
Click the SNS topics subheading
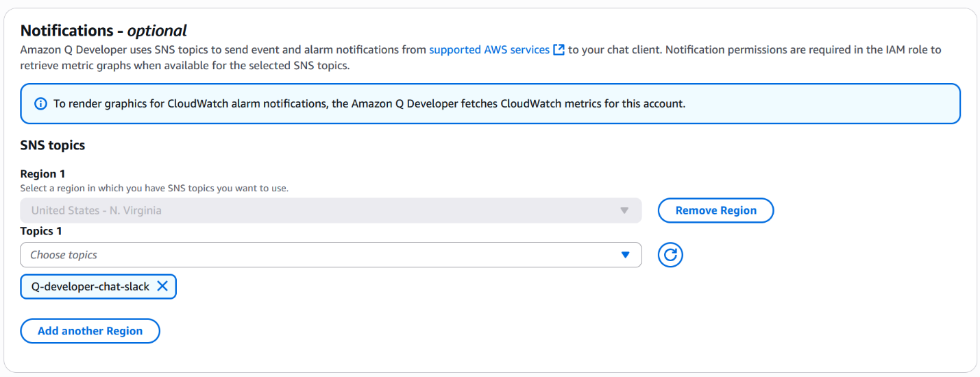(x=53, y=145)
